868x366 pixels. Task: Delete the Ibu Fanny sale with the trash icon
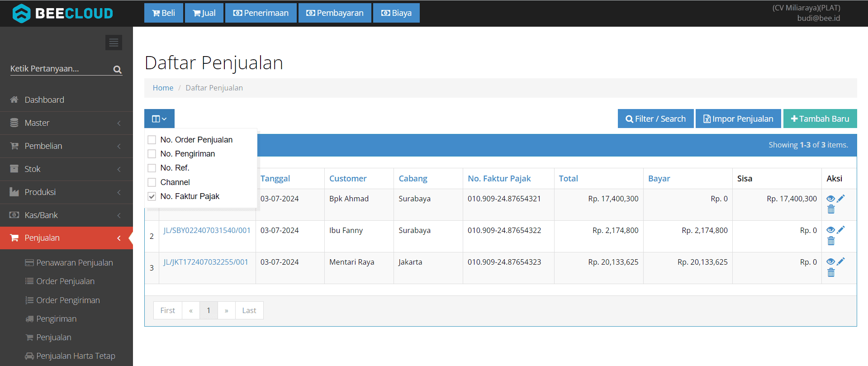831,241
